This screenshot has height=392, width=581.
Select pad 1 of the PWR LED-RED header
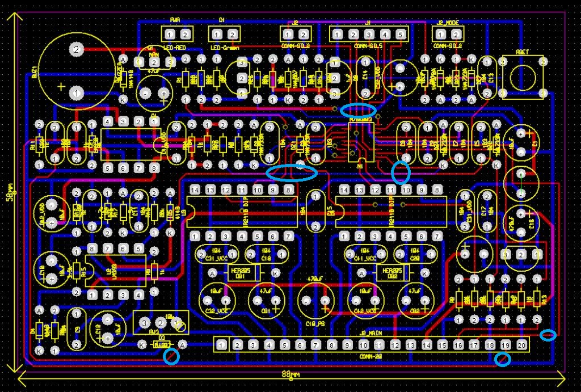170,35
